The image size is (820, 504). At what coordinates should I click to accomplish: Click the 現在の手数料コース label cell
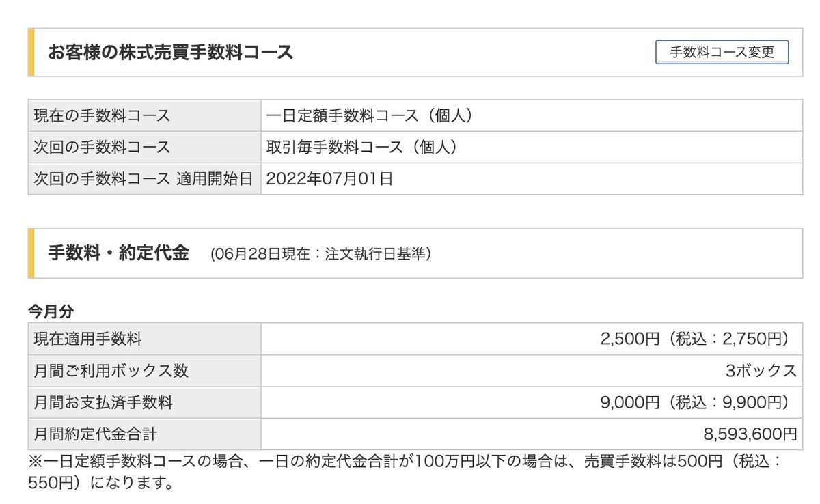144,115
